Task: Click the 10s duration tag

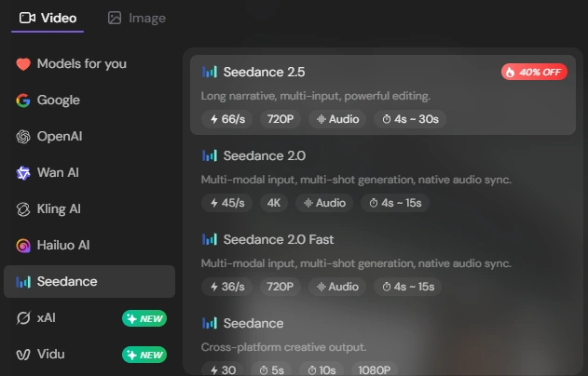Action: pyautogui.click(x=321, y=370)
